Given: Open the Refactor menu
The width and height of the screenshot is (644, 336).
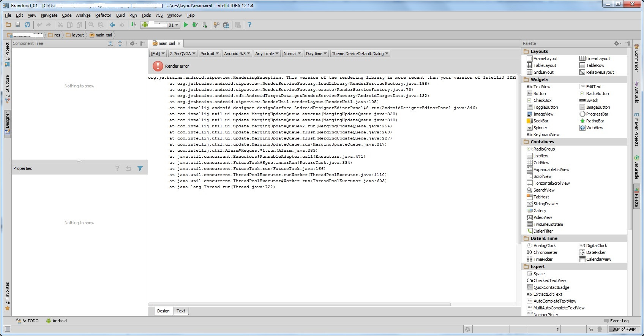Looking at the screenshot, I should tap(103, 15).
